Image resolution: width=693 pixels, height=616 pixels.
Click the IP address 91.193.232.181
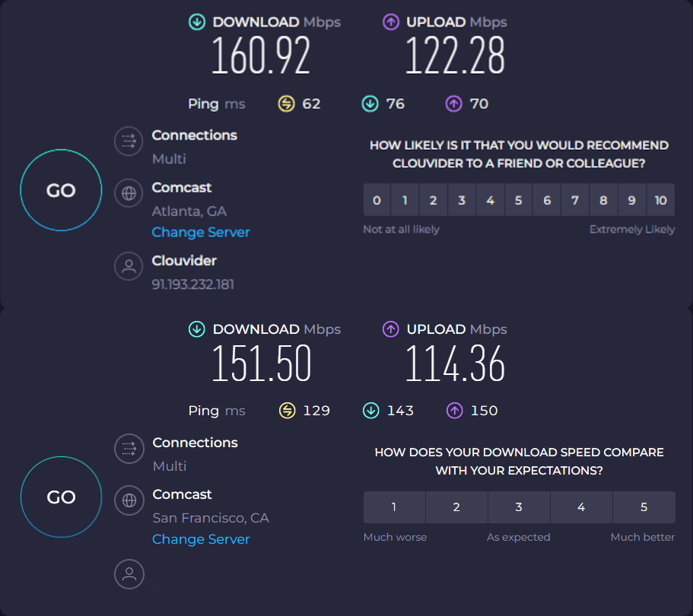[192, 284]
